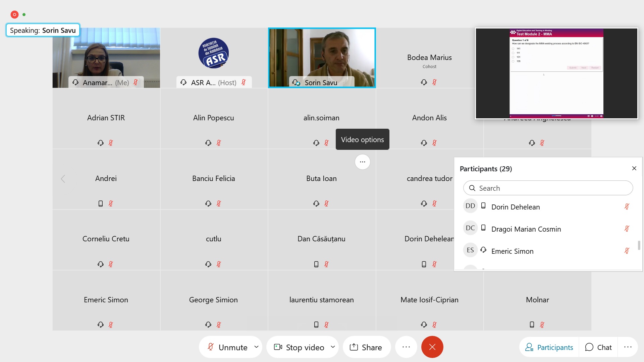Click headset audio icon on Adrian STIR tile
This screenshot has height=362, width=644.
point(100,143)
